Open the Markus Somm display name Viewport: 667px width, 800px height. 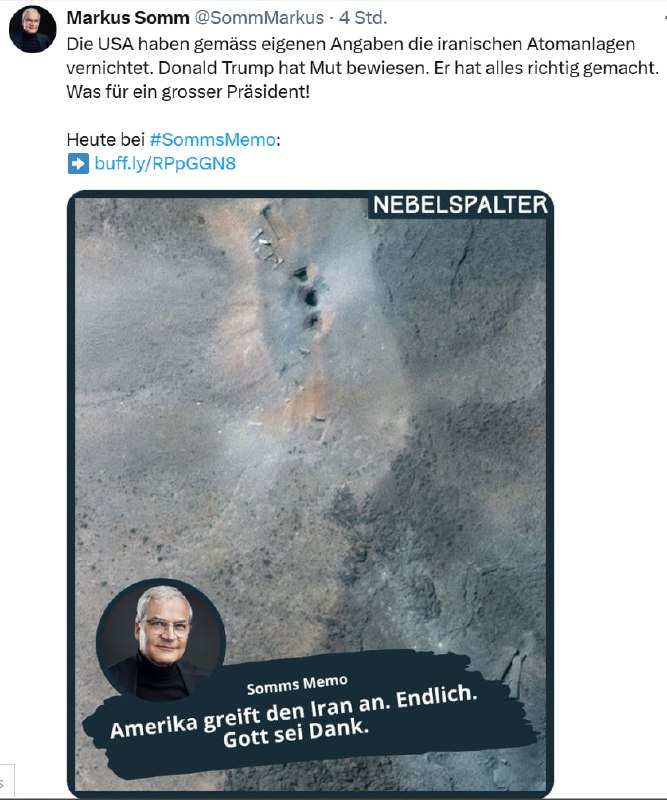[x=128, y=18]
